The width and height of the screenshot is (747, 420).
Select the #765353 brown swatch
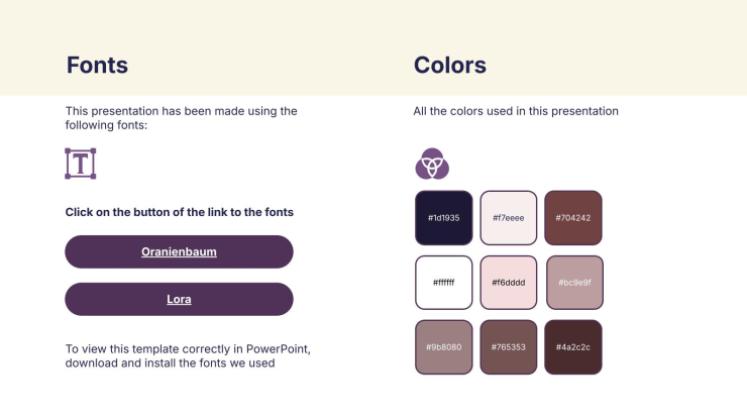tap(508, 347)
